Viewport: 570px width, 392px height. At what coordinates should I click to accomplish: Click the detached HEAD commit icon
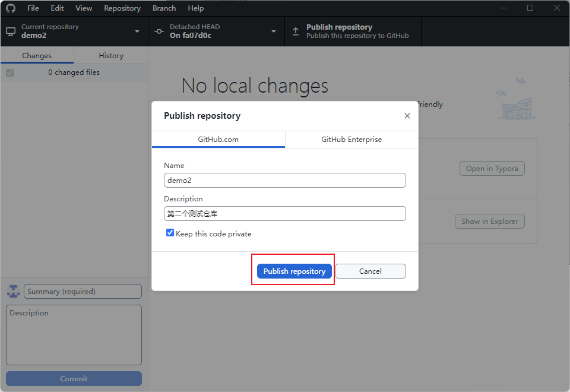click(x=159, y=31)
